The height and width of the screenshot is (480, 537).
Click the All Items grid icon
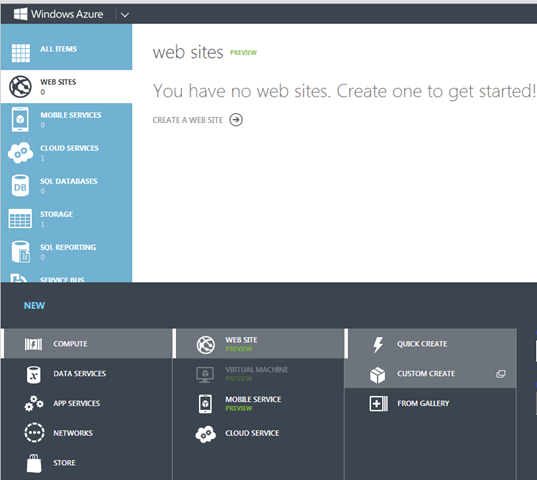point(21,53)
